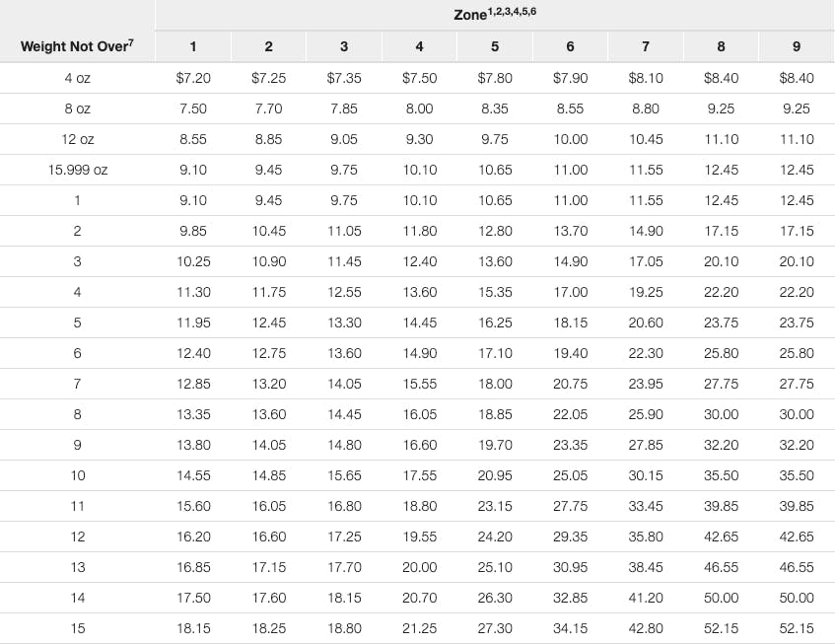Select the Zone 5 column header
The image size is (835, 644).
495,46
